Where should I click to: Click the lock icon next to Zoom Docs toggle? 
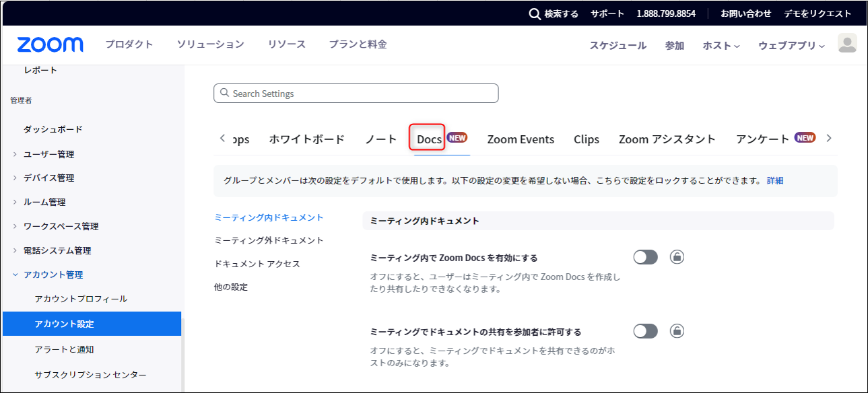tap(677, 256)
